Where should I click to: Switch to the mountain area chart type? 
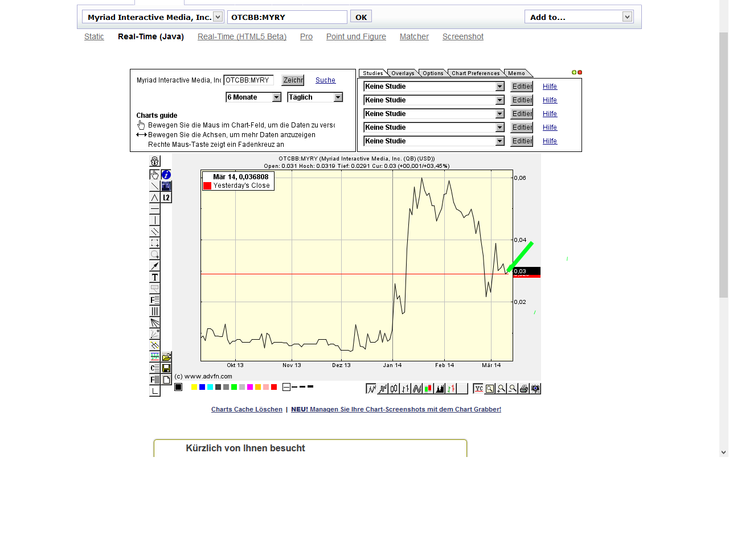(x=440, y=389)
